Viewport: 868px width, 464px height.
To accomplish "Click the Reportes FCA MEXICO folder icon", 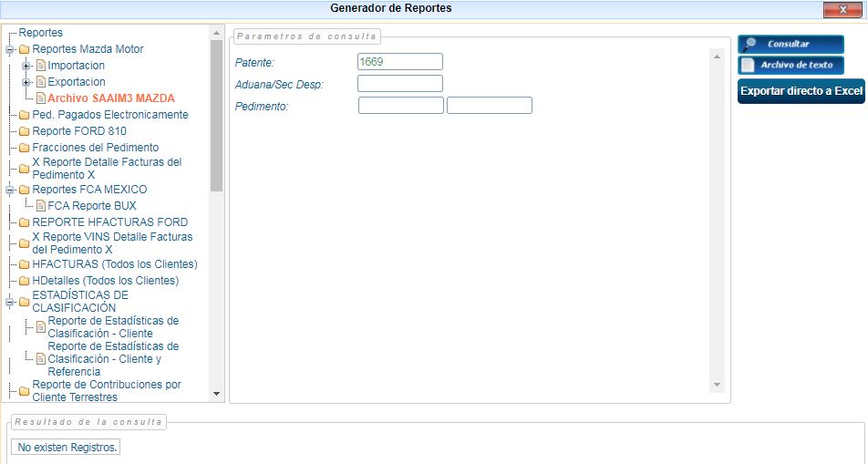I will (x=24, y=190).
